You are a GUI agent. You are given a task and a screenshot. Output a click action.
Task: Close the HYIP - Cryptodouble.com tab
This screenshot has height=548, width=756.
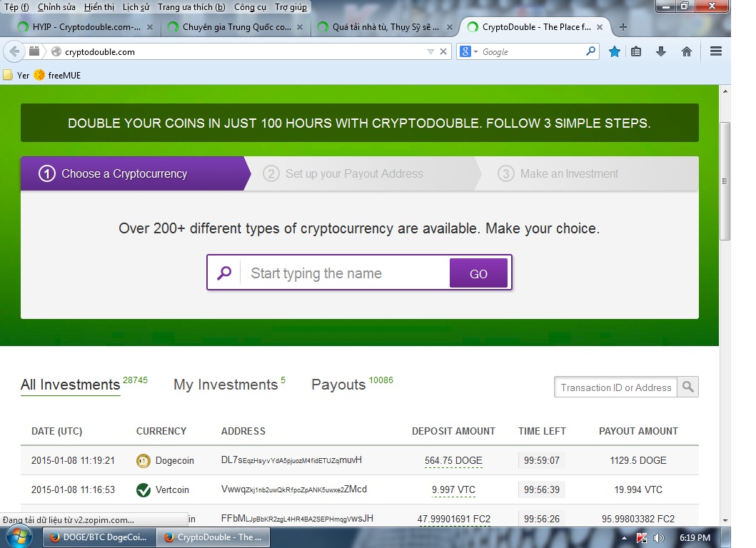point(150,27)
